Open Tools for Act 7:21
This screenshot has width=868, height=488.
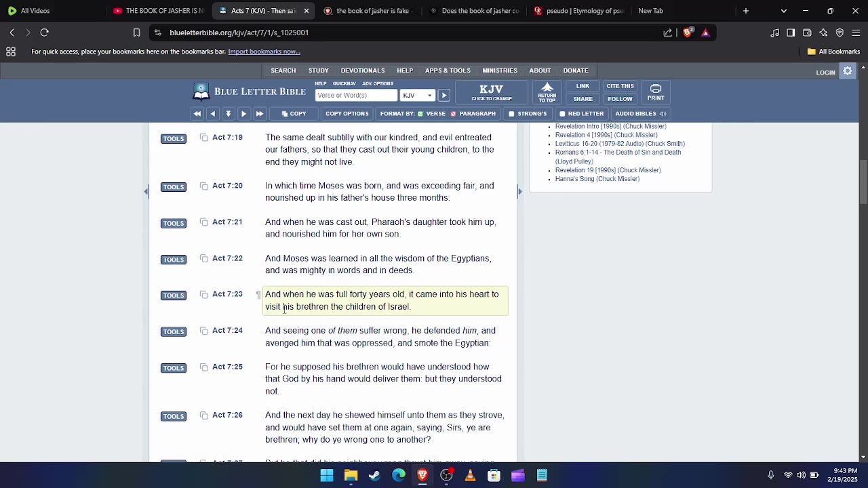(174, 224)
